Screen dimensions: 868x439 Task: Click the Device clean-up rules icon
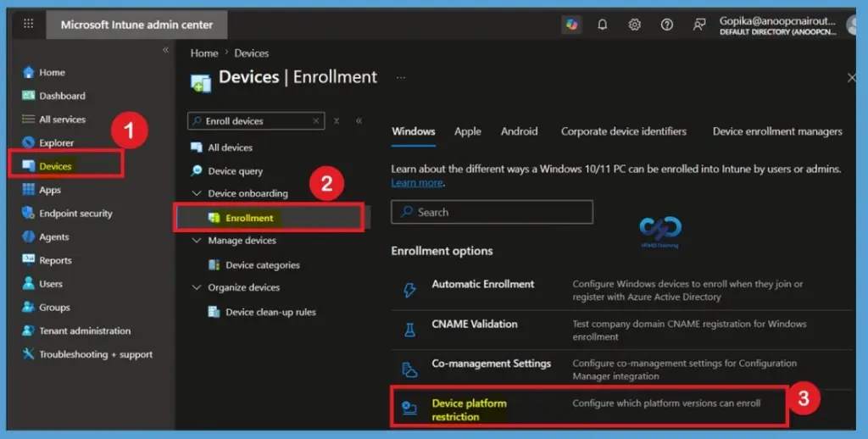214,312
